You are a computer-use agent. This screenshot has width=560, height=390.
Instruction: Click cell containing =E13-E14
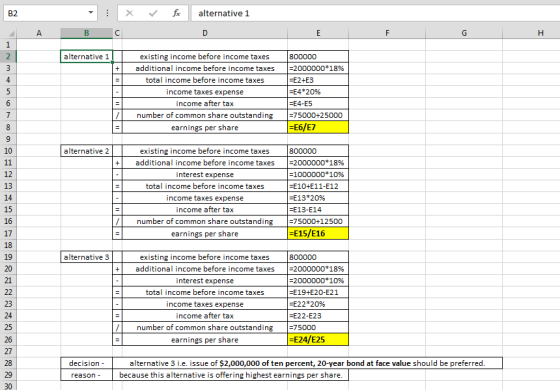click(x=318, y=210)
